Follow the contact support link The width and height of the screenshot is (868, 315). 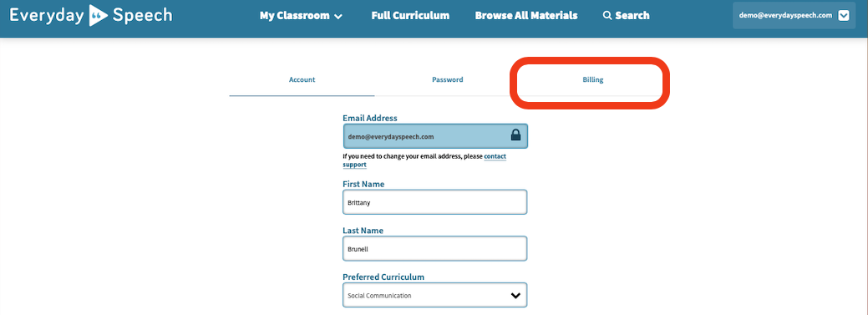[424, 160]
